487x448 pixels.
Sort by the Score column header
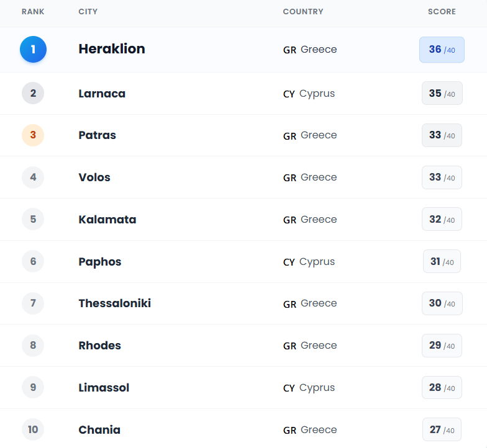(442, 12)
